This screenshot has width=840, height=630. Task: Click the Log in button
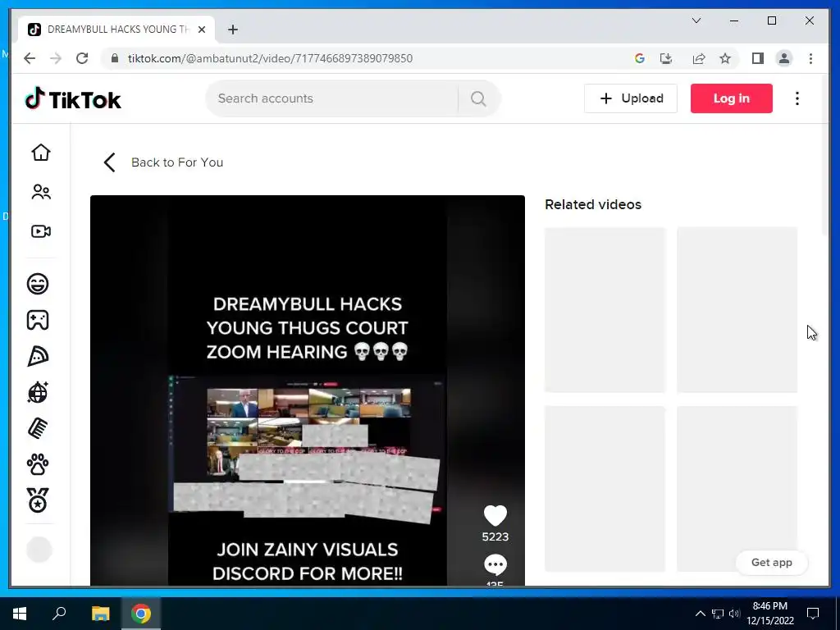pos(731,98)
